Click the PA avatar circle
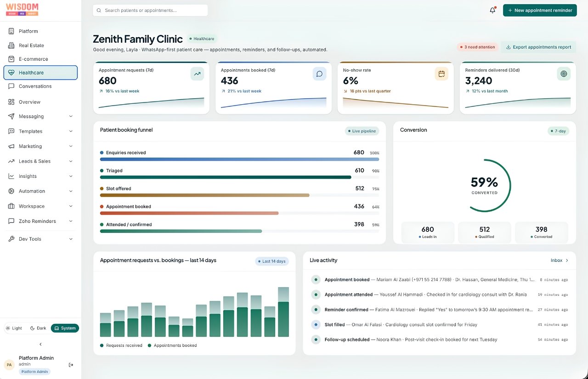 [x=9, y=365]
